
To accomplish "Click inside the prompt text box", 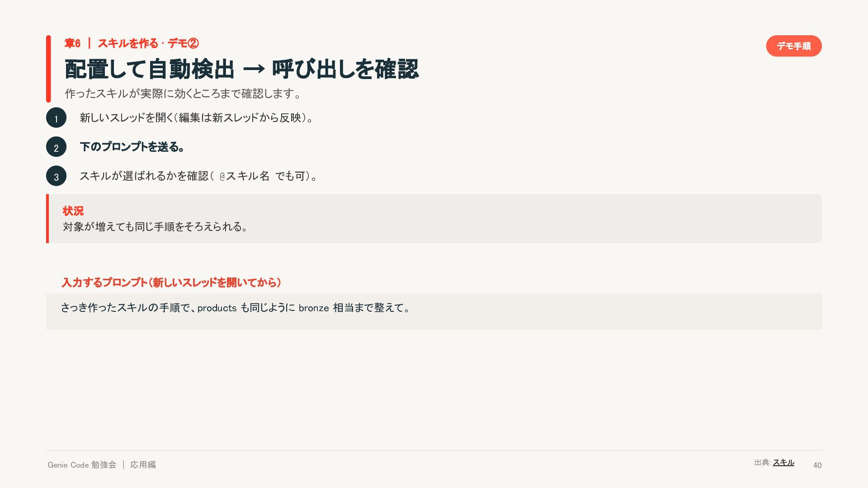I will point(434,311).
